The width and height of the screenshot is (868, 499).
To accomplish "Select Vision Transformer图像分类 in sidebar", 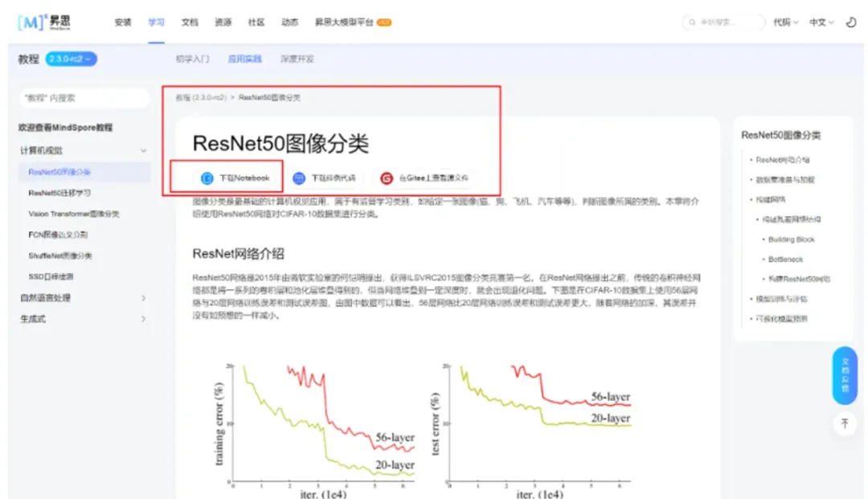I will tap(74, 214).
